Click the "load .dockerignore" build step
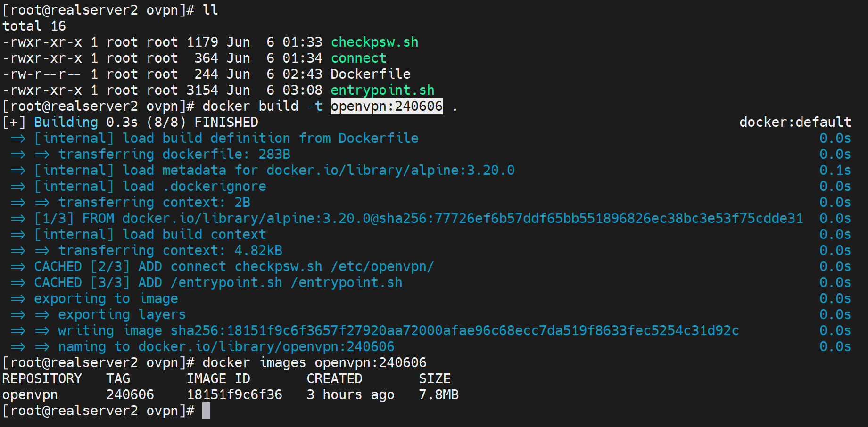The height and width of the screenshot is (427, 868). click(x=150, y=186)
